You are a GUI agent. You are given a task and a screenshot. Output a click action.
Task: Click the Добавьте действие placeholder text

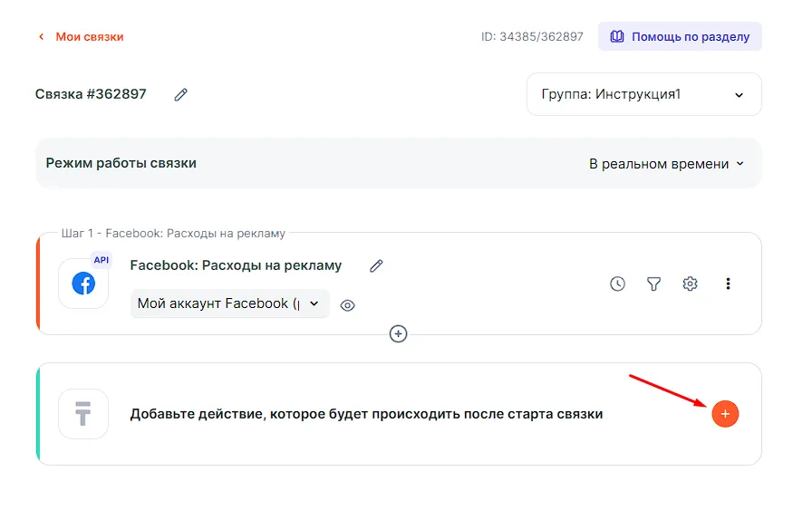tap(366, 414)
